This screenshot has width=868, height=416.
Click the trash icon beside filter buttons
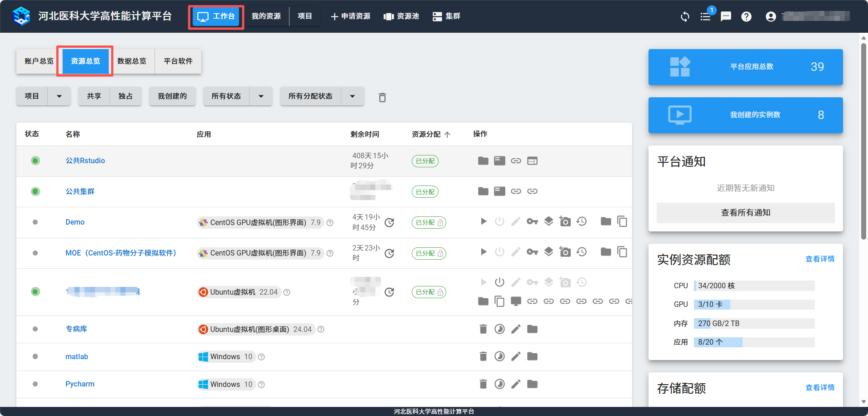[x=382, y=97]
